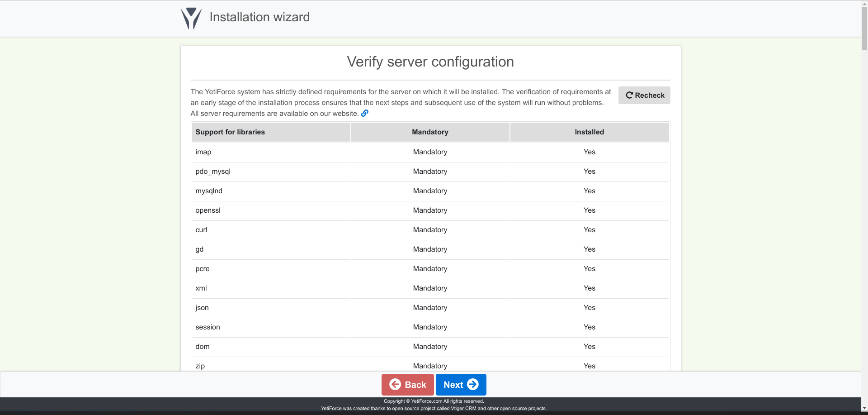Click the 'Installed' column header

[590, 132]
